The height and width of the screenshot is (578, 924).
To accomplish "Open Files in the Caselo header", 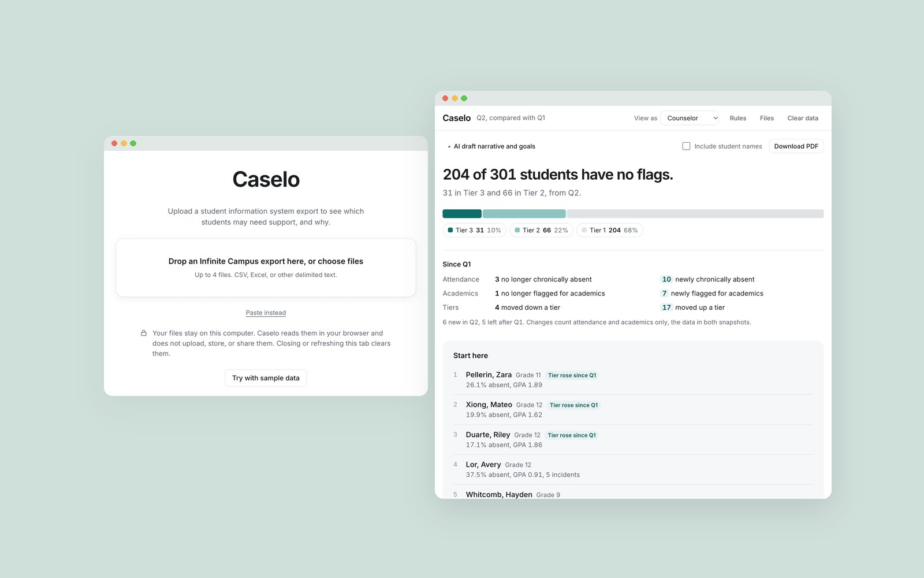I will pyautogui.click(x=766, y=118).
